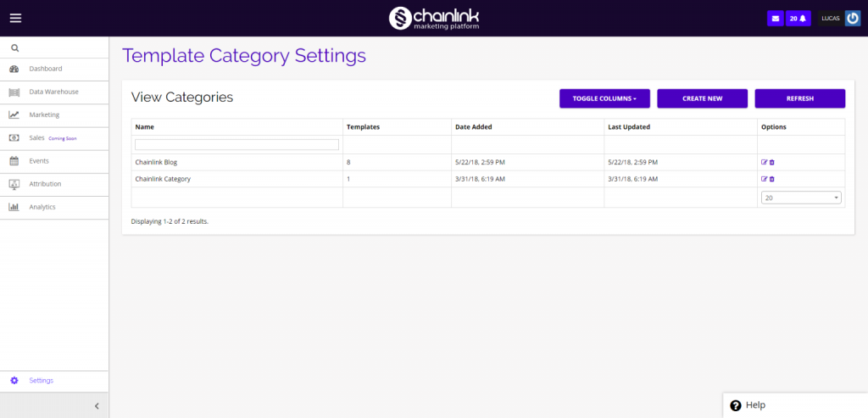This screenshot has width=868, height=418.
Task: Click the Marketing chart icon
Action: [x=14, y=115]
